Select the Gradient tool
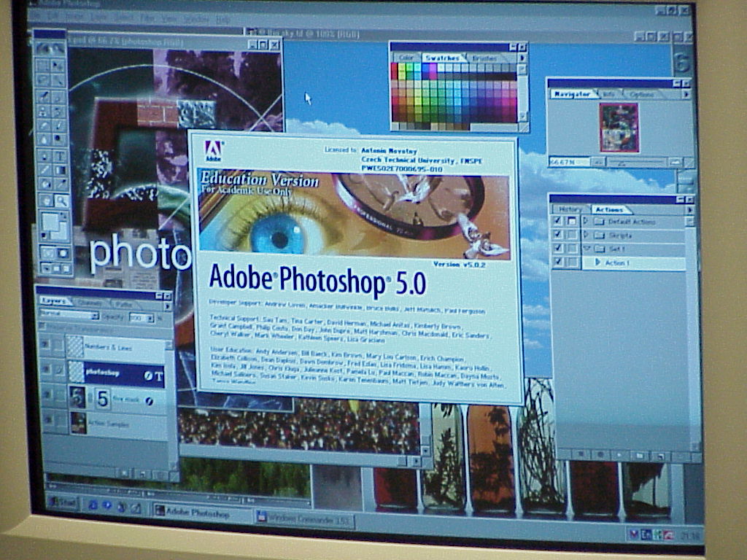Image resolution: width=747 pixels, height=560 pixels. (60, 169)
